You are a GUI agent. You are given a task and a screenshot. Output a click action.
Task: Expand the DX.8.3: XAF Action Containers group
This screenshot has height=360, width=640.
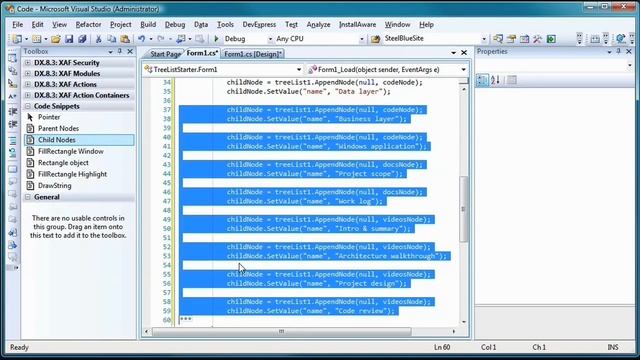tap(28, 96)
